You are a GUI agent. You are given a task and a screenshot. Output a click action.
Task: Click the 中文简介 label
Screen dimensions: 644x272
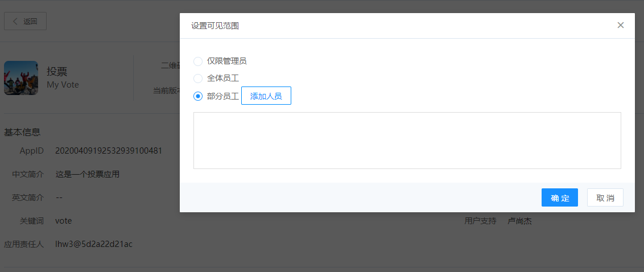point(28,174)
